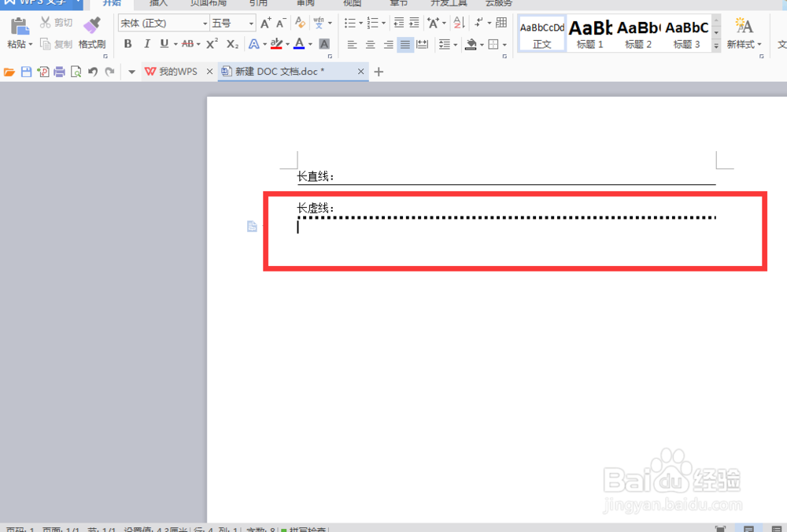
Task: Expand numbered list style dropdown arrow
Action: pyautogui.click(x=383, y=23)
